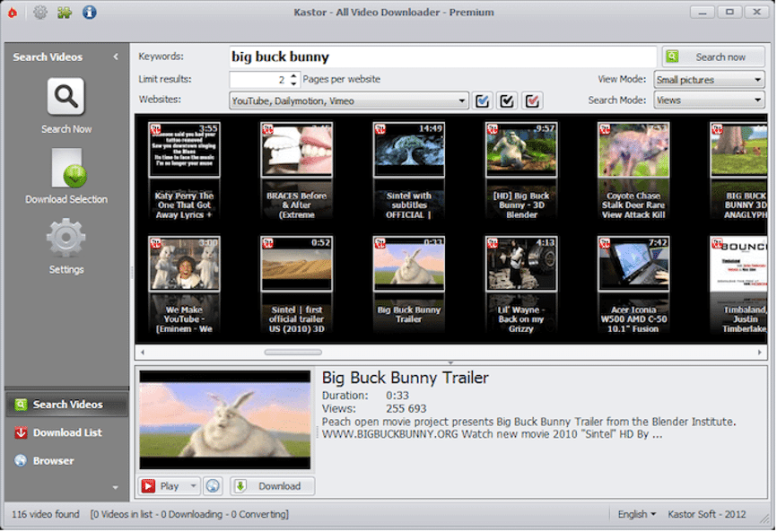
Task: Click the horizontal scrollbar under video results
Action: click(292, 352)
